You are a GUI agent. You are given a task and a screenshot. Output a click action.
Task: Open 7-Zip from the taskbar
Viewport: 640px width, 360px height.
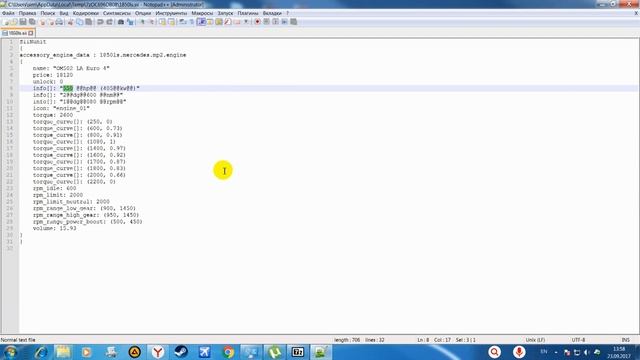tap(298, 352)
